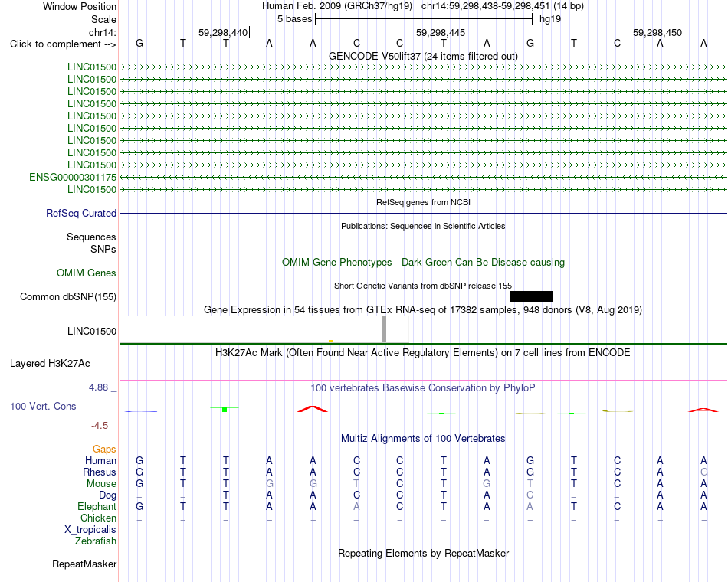Click the orange Gaps label
Viewport: 728px width, 582px height.
[104, 449]
